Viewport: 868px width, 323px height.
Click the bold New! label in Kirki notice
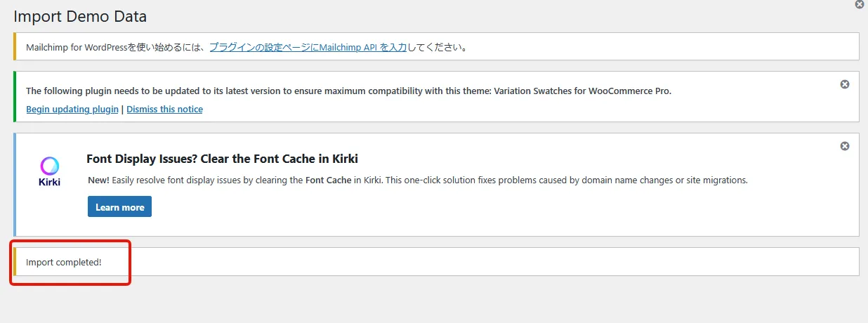(98, 180)
